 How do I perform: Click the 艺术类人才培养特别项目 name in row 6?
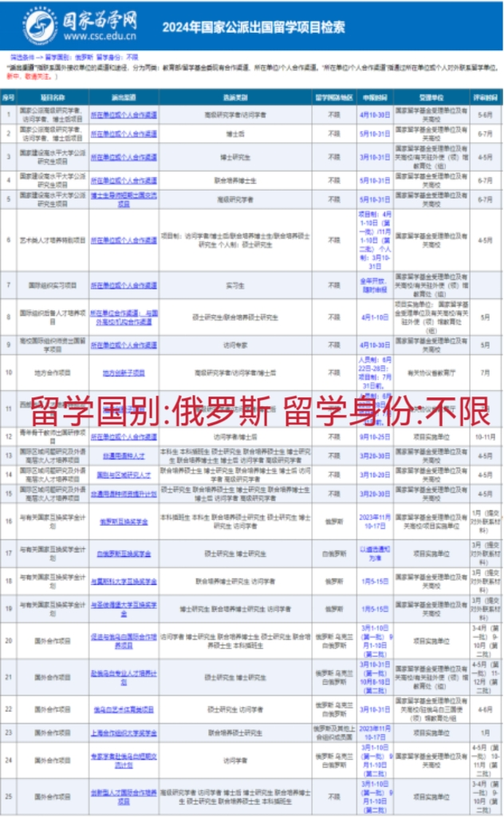(x=53, y=240)
